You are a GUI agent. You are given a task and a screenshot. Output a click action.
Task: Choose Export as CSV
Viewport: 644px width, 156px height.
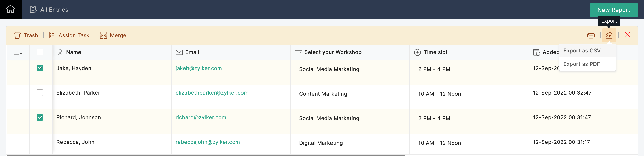tap(582, 51)
